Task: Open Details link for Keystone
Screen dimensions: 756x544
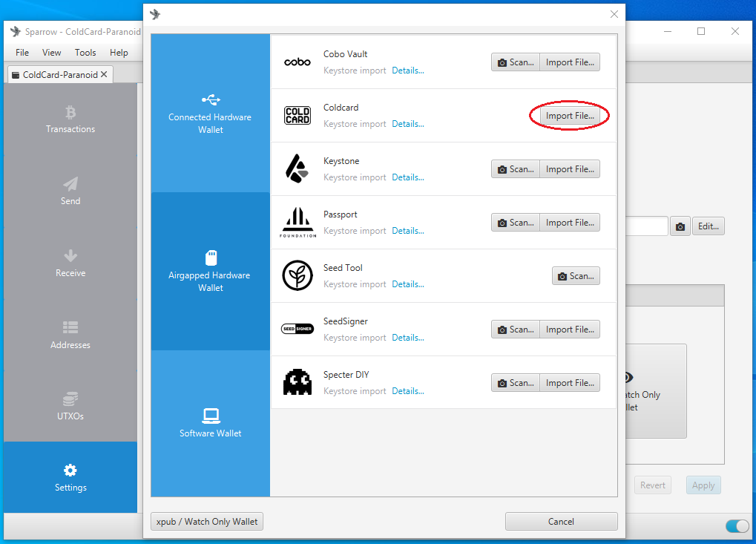Action: tap(408, 177)
